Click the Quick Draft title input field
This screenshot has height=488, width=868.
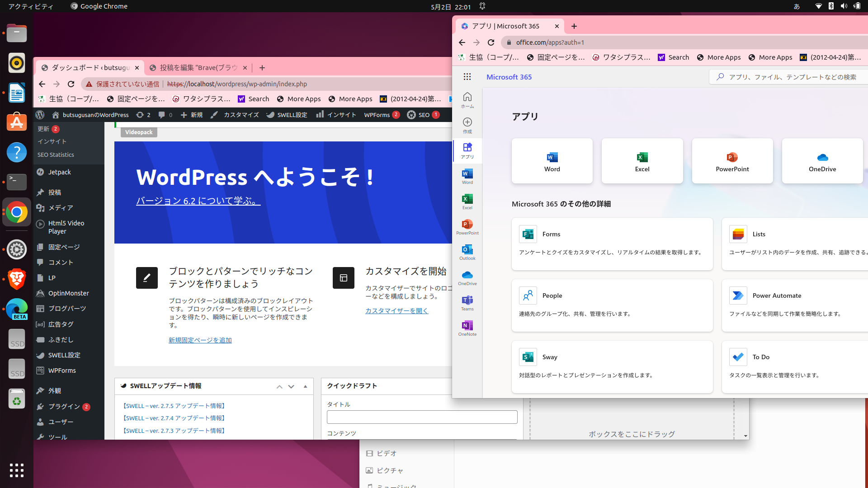[x=422, y=417]
